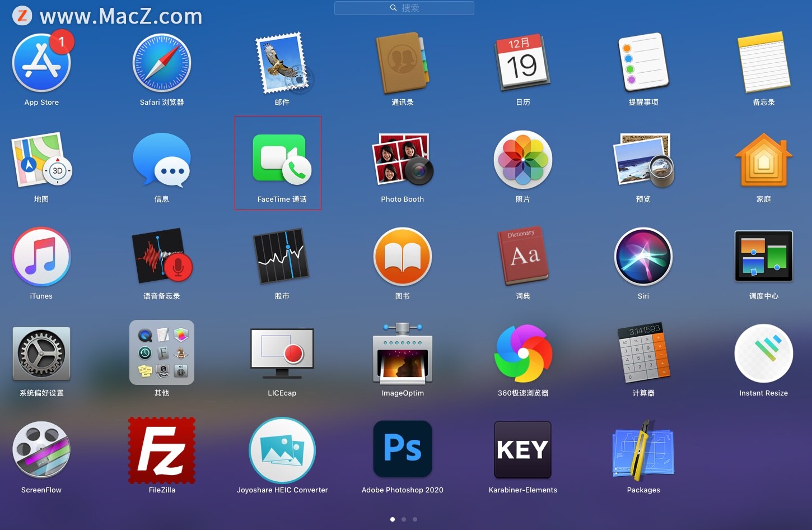Image resolution: width=812 pixels, height=530 pixels.
Task: Open the App Store app
Action: coord(41,63)
